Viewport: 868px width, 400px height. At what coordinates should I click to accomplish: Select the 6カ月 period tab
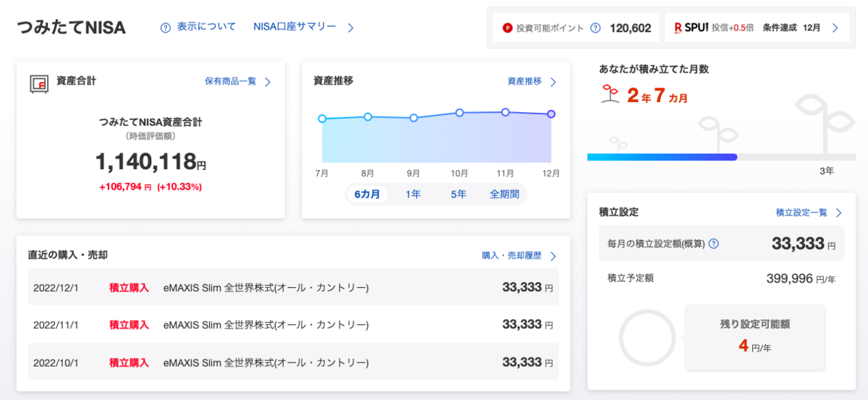(x=367, y=194)
